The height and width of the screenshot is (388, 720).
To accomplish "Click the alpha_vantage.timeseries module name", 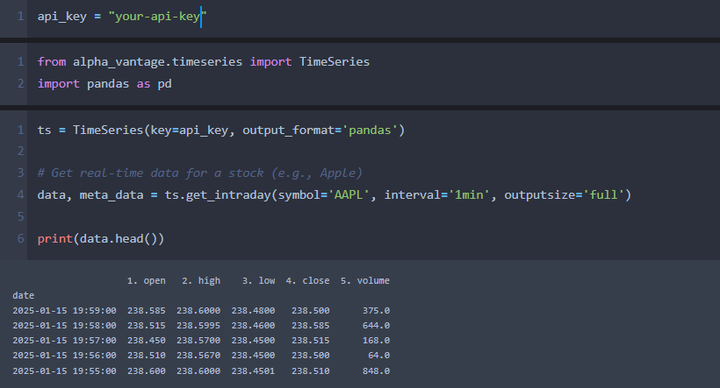I will point(158,62).
